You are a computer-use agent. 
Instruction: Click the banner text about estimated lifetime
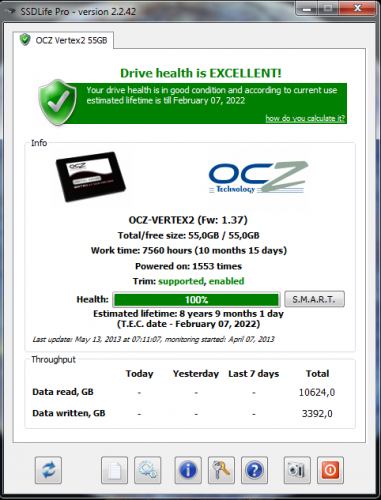click(212, 95)
